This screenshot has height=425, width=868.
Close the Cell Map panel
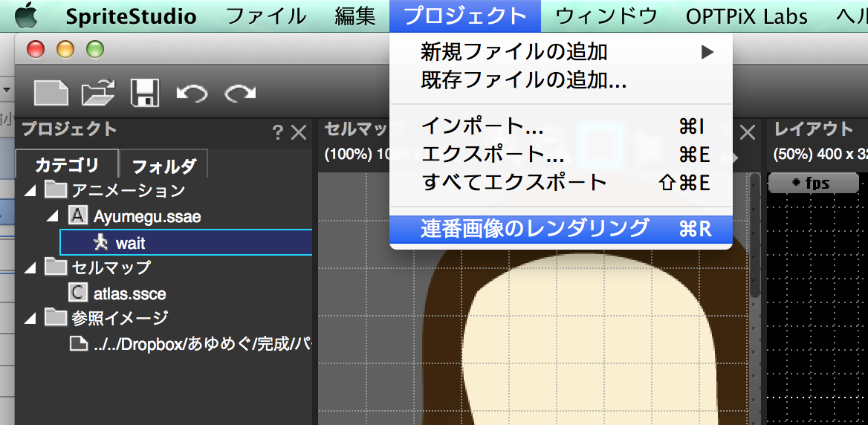point(748,132)
